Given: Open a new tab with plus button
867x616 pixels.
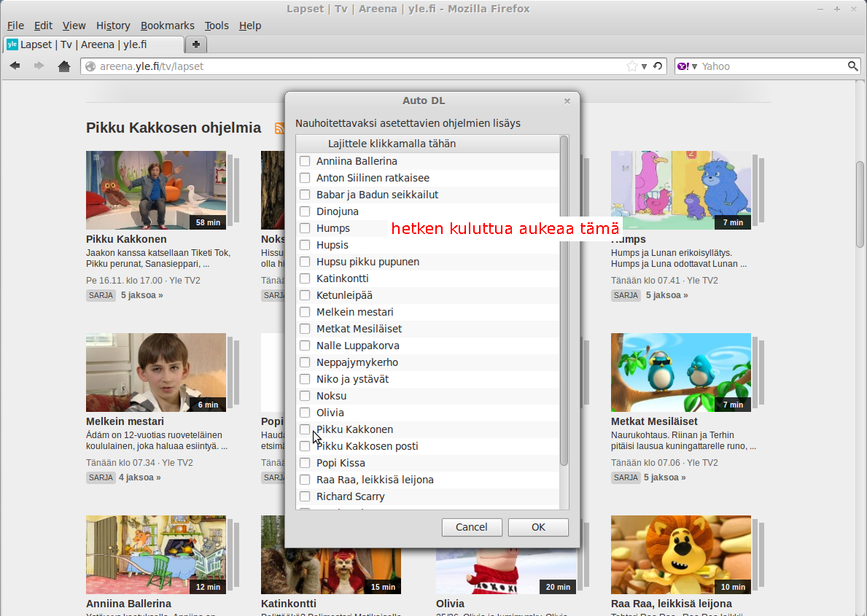Looking at the screenshot, I should tap(196, 44).
